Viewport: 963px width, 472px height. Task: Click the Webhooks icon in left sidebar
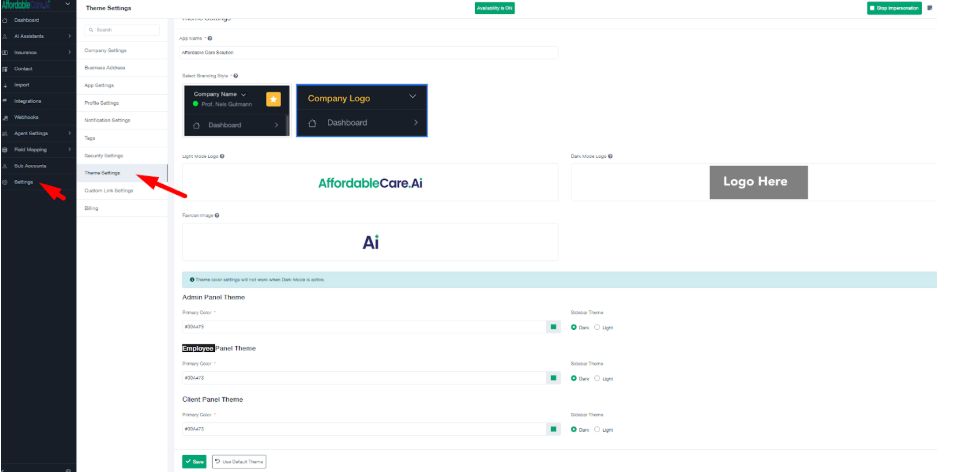pyautogui.click(x=5, y=117)
